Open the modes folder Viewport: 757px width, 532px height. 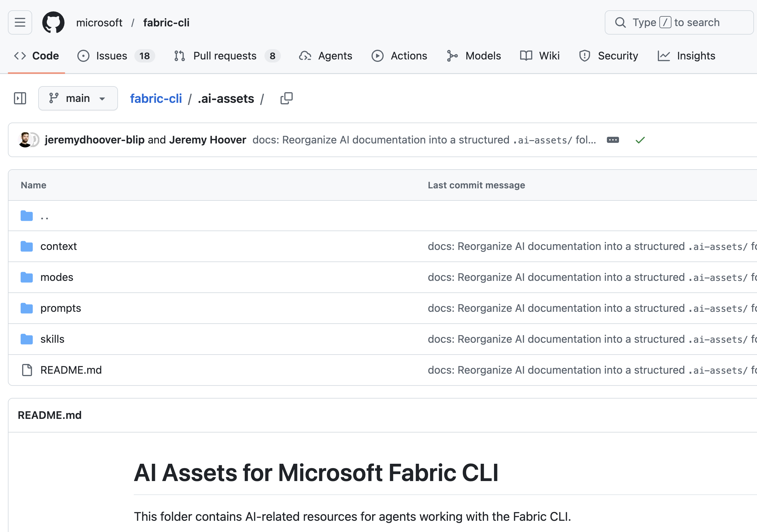[x=57, y=278]
